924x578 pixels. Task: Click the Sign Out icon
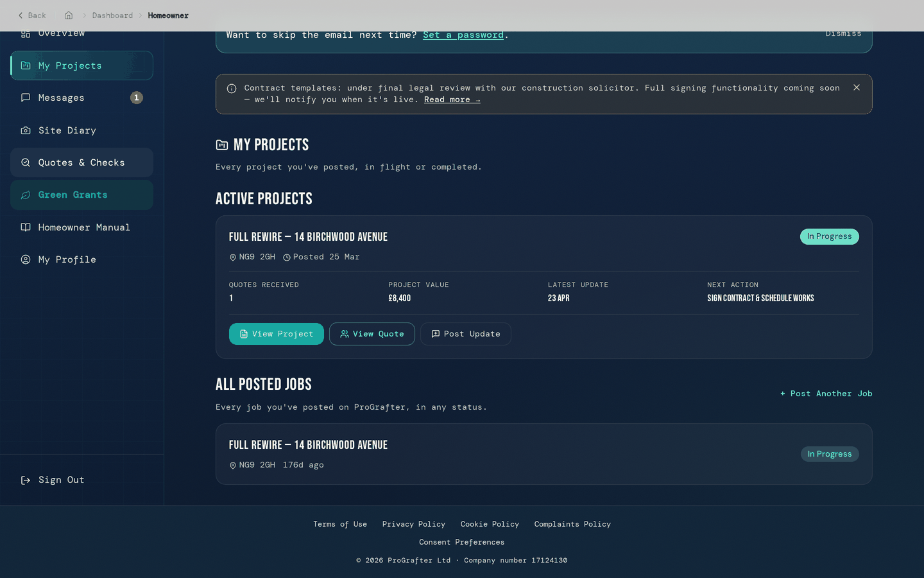coord(26,480)
